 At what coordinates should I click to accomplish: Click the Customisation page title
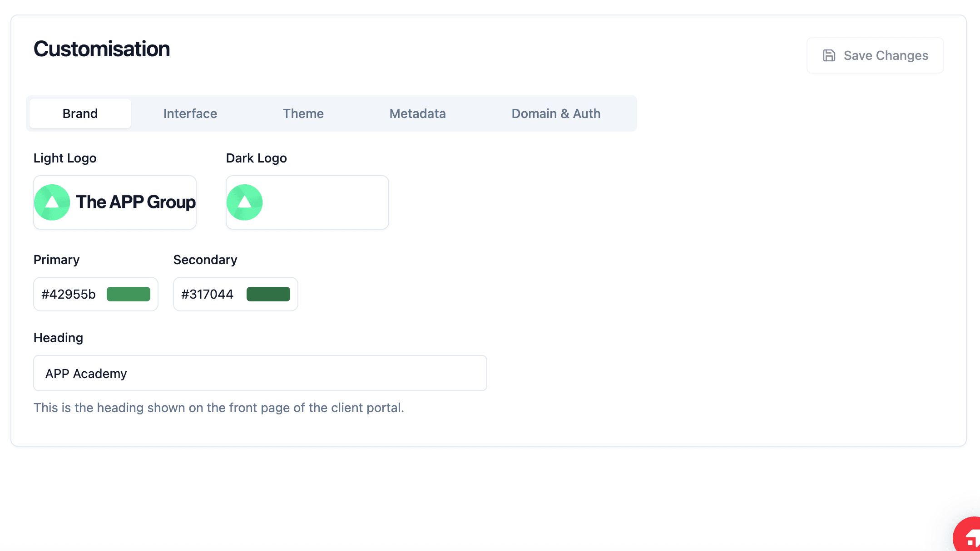102,49
